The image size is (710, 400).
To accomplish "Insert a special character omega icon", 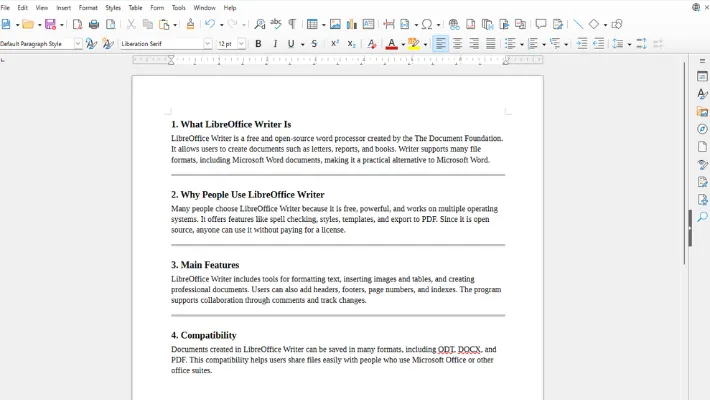I will [x=427, y=24].
